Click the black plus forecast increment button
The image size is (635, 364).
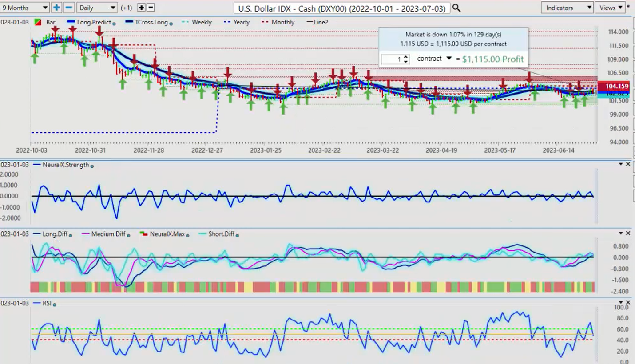pos(141,8)
